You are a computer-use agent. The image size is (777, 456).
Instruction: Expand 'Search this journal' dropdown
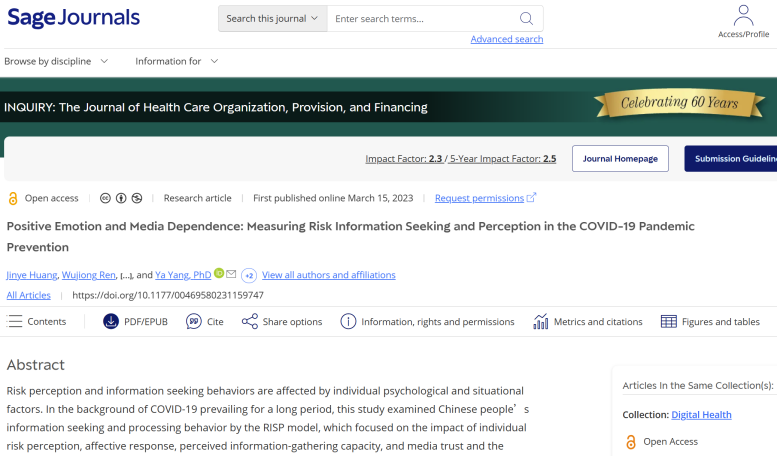click(272, 18)
